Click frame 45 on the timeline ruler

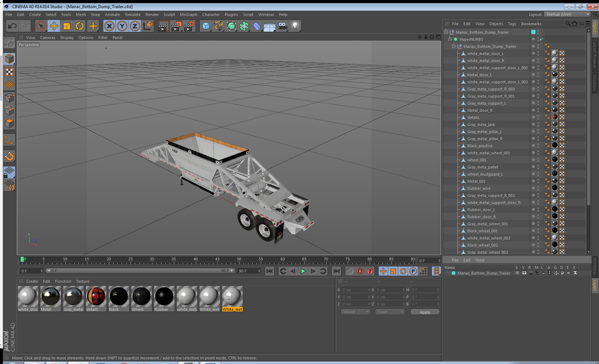pyautogui.click(x=217, y=260)
